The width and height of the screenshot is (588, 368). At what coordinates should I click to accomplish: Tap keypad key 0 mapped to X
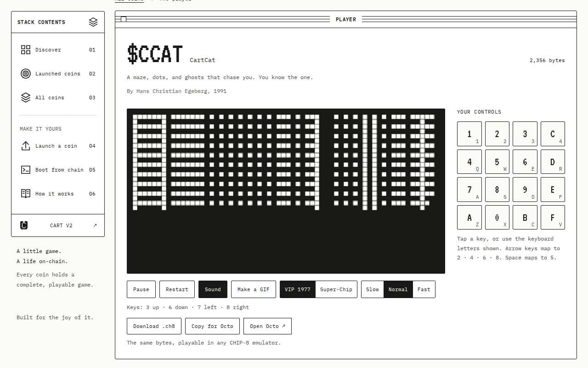(x=497, y=218)
